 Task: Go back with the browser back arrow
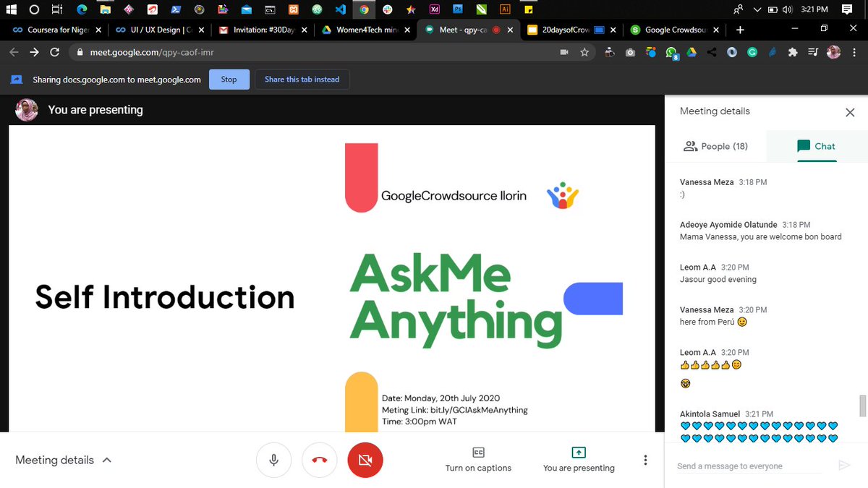(x=14, y=53)
